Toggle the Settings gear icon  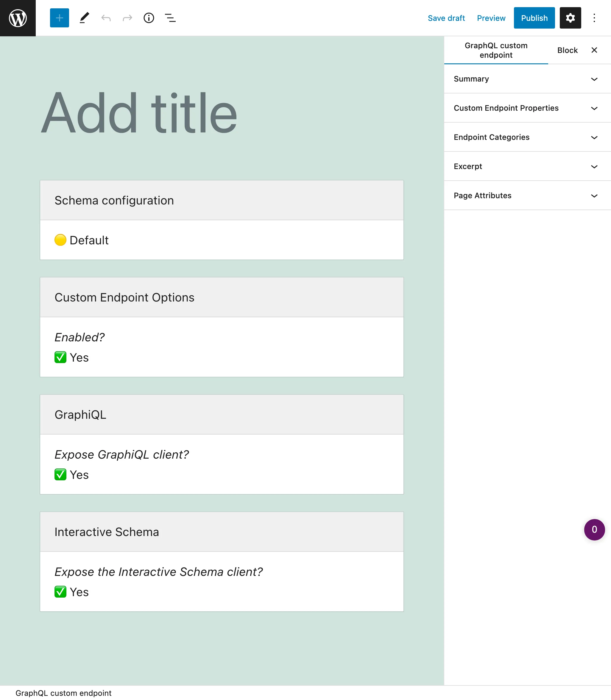(570, 18)
